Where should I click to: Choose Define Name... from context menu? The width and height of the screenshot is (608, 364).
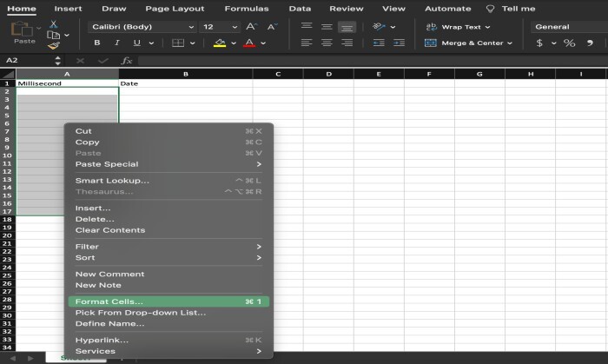point(169,324)
